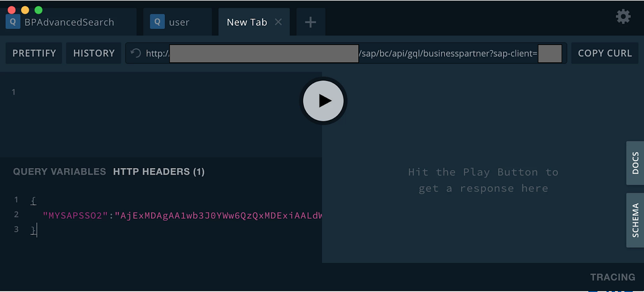Add a new tab with the plus icon

(x=310, y=22)
